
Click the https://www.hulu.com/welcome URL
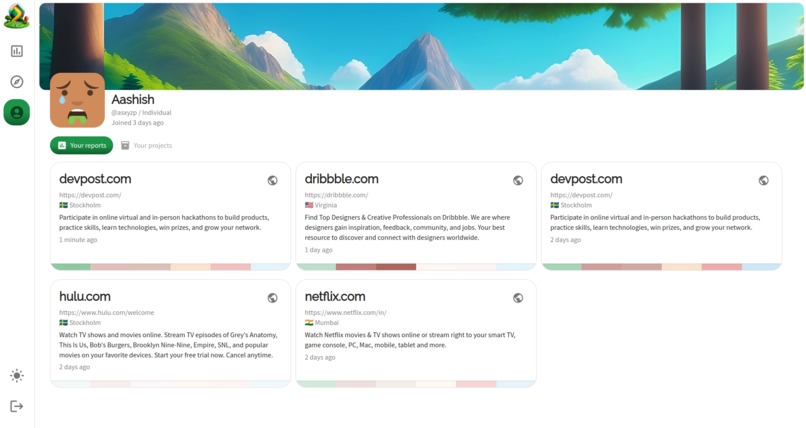point(106,312)
